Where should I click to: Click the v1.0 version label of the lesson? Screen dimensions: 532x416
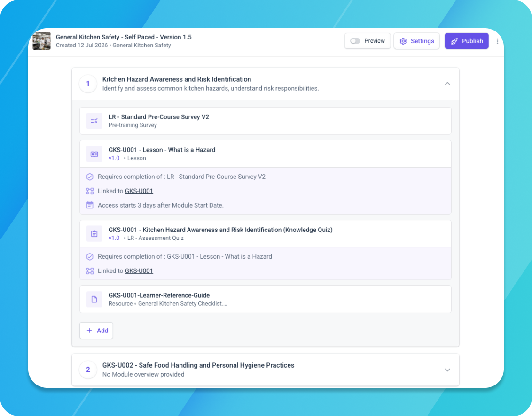click(114, 158)
